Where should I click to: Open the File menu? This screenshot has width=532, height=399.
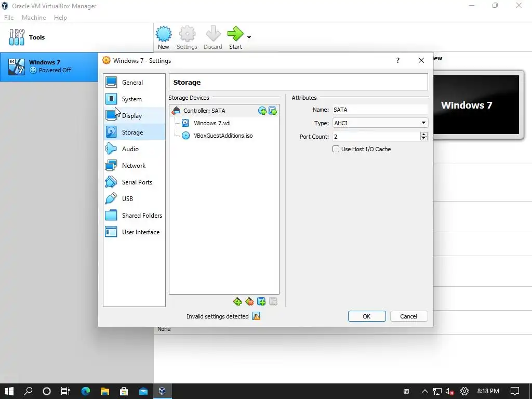(9, 18)
